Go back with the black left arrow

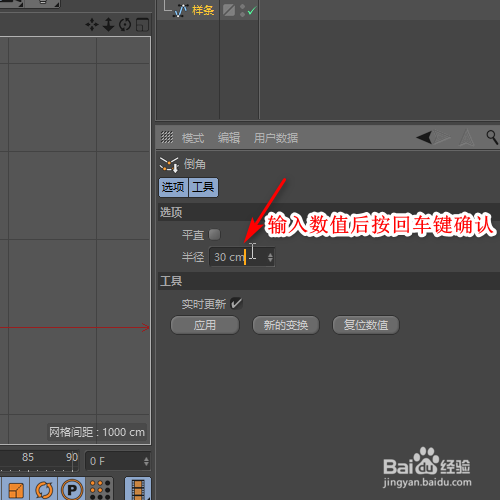pyautogui.click(x=424, y=137)
